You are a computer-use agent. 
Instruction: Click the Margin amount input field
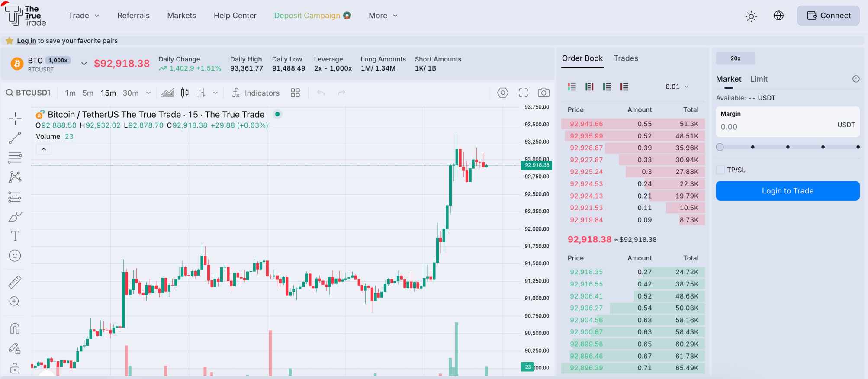(788, 122)
